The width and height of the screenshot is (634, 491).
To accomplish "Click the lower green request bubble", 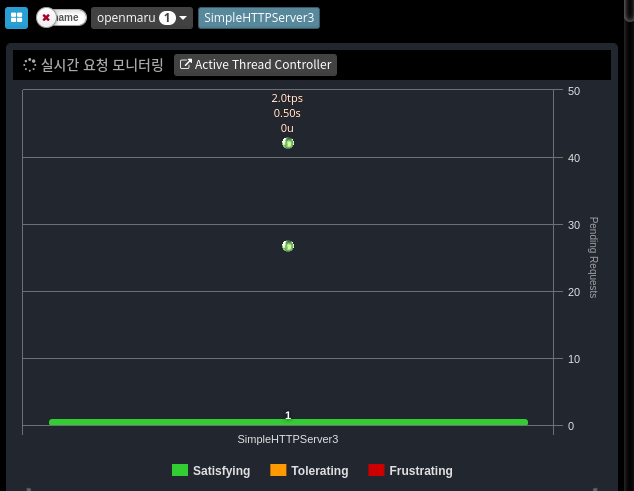I will [288, 246].
